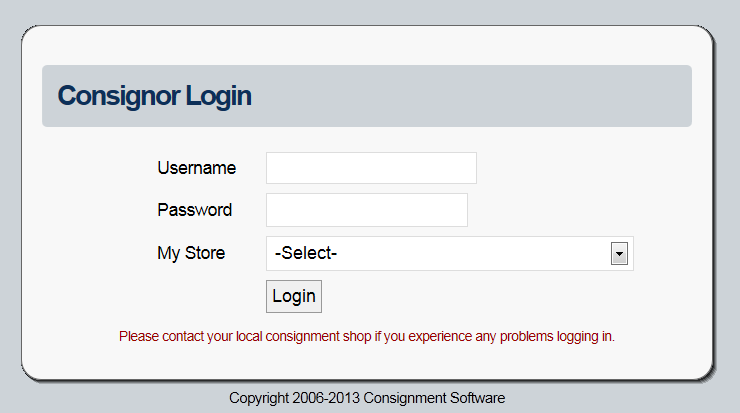740x413 pixels.
Task: Click "Consignment Software" in the footer
Action: pyautogui.click(x=434, y=398)
